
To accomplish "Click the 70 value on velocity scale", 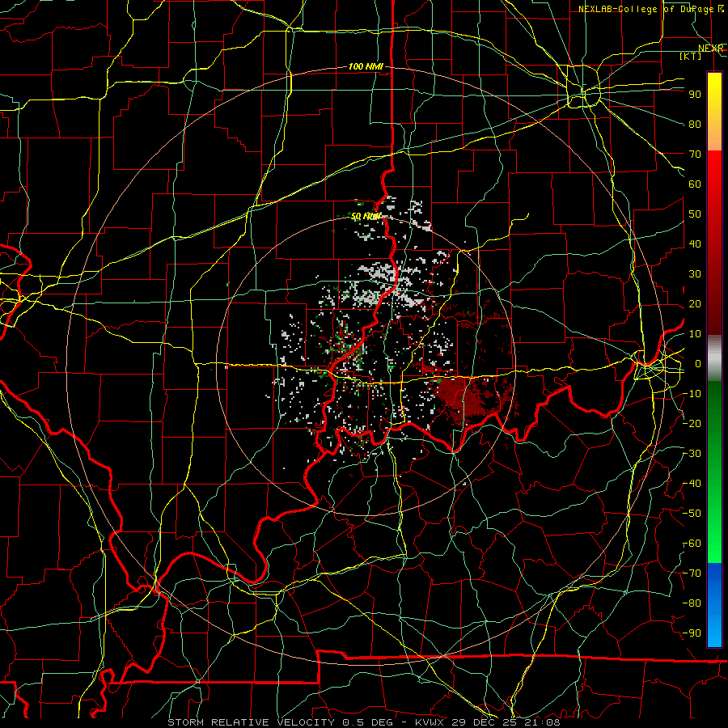I will (x=695, y=154).
